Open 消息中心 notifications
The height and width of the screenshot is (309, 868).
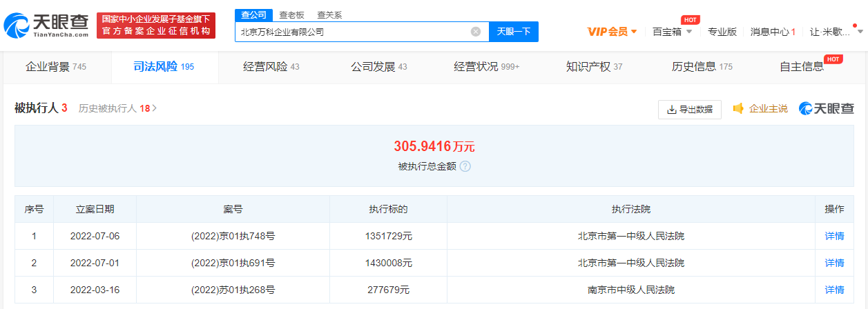(773, 32)
